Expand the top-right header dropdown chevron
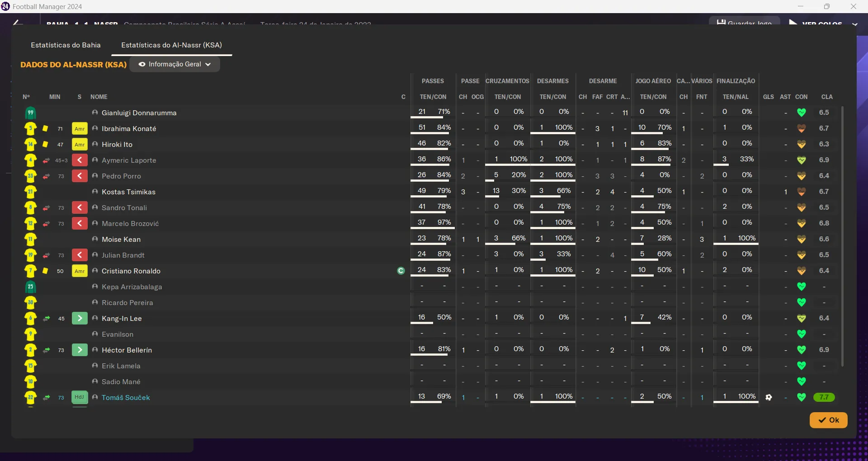Viewport: 868px width, 461px height. coord(854,24)
